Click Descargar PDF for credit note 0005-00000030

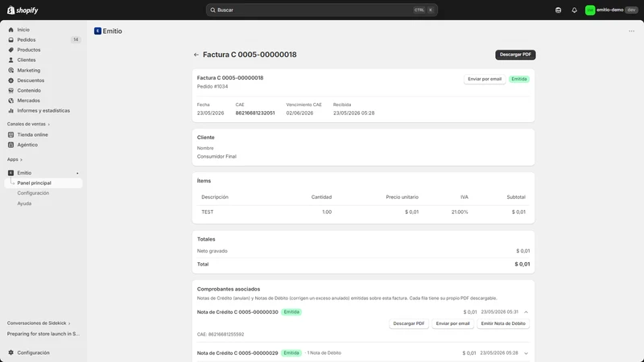pos(409,323)
